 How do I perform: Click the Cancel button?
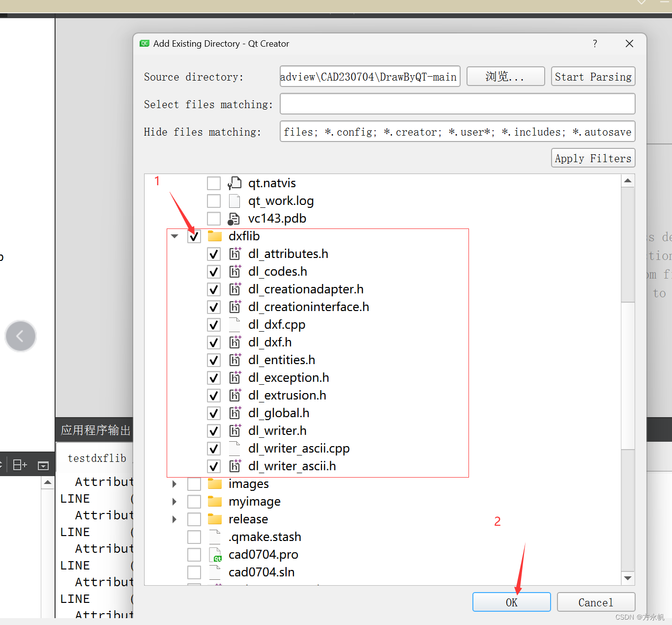click(x=596, y=602)
